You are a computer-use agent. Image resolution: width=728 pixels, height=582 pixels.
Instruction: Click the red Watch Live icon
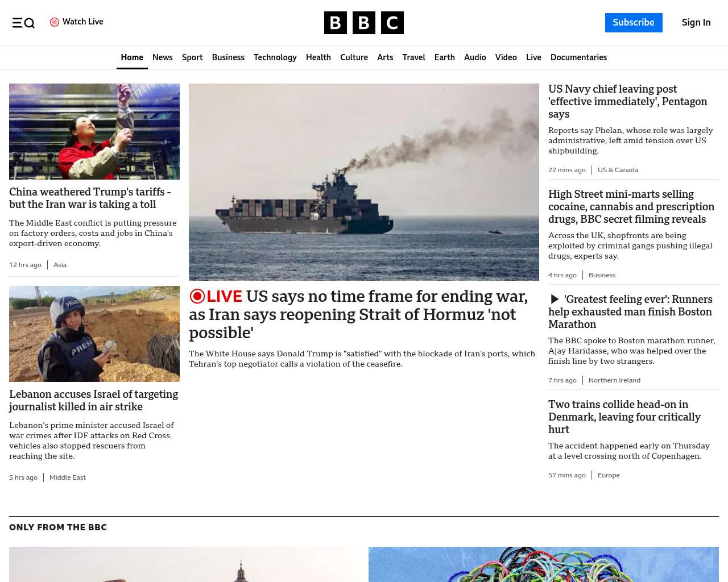tap(55, 22)
